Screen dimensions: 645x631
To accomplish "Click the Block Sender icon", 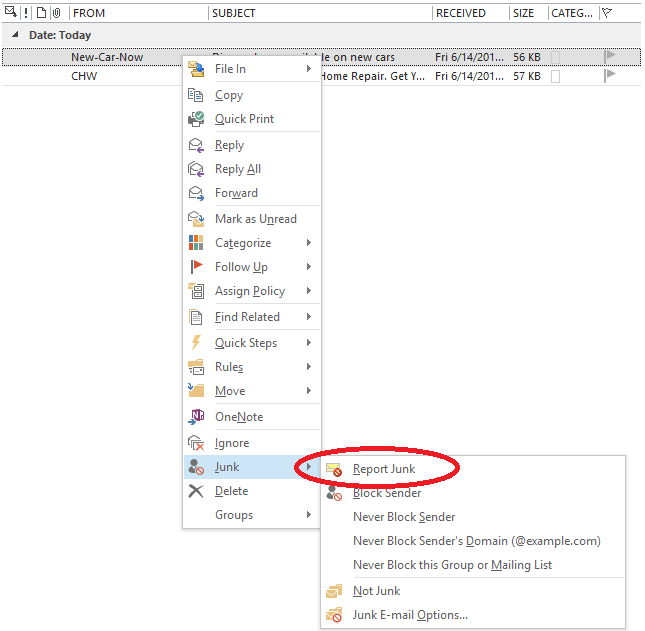I will pyautogui.click(x=334, y=493).
